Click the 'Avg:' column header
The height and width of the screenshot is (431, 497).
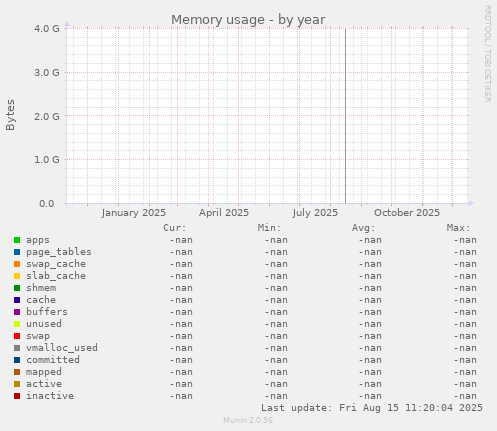[x=364, y=228]
